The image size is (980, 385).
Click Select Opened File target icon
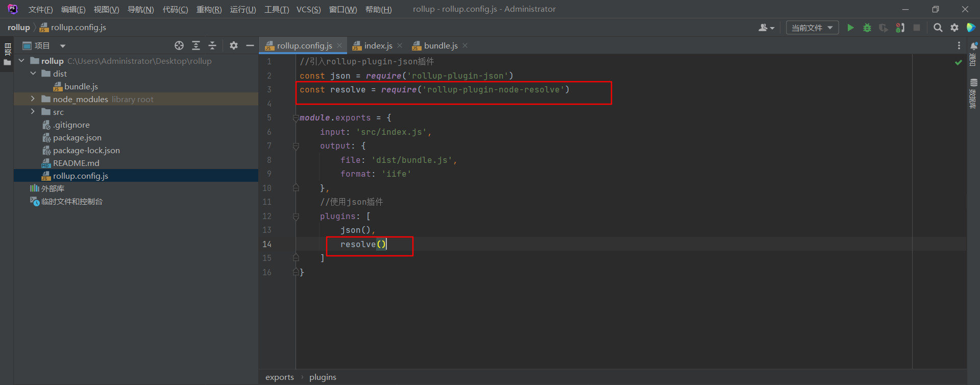pyautogui.click(x=179, y=45)
